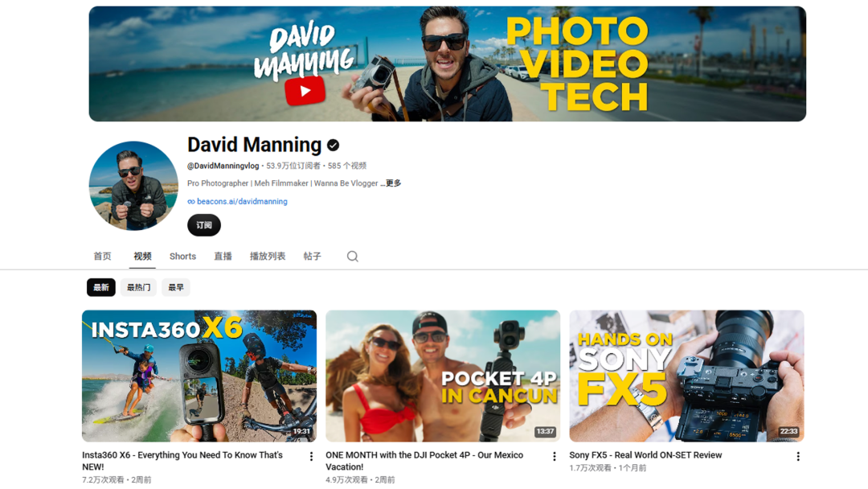This screenshot has height=489, width=868.
Task: Select the 最新 sort chip
Action: coord(100,287)
